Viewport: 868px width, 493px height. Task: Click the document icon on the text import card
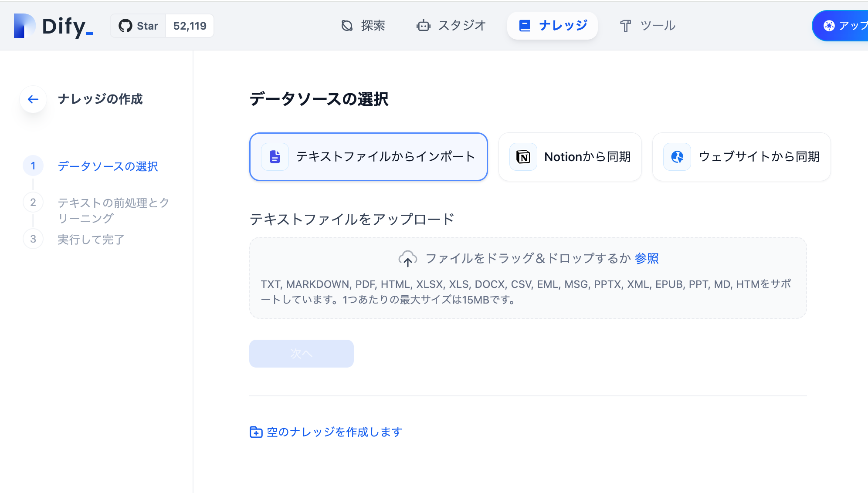coord(275,156)
